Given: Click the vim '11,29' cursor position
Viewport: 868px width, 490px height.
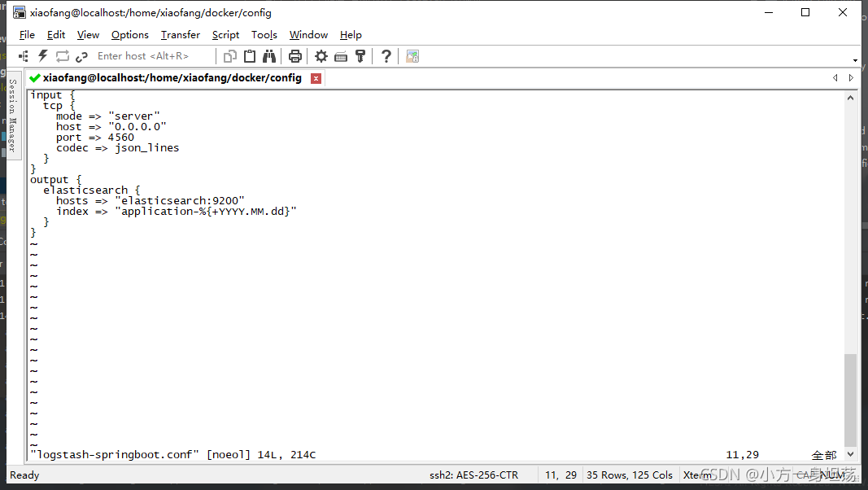Looking at the screenshot, I should tap(743, 455).
